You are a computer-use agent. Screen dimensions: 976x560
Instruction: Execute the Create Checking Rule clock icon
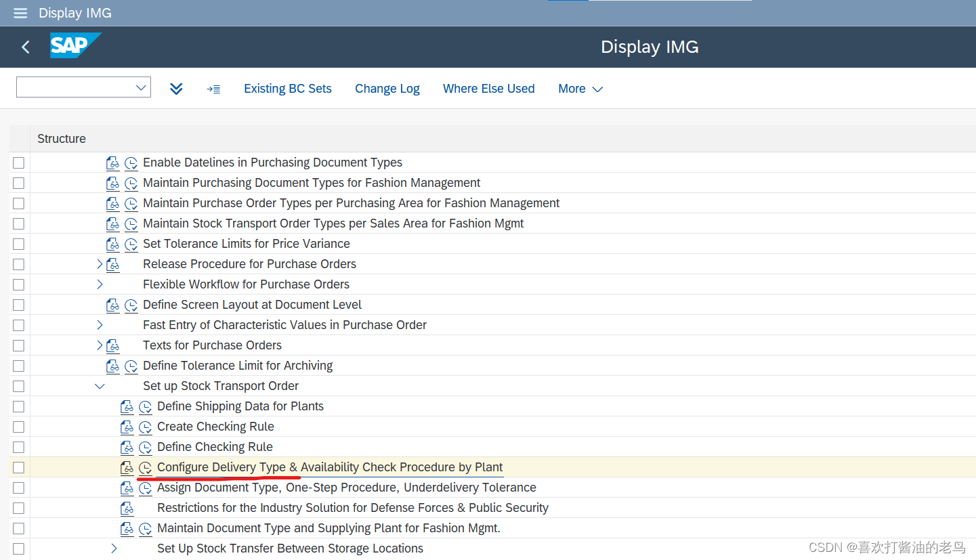pos(145,427)
